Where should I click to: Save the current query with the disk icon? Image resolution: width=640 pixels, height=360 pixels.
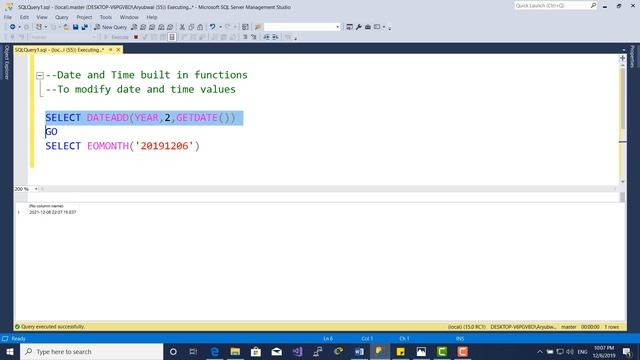point(76,27)
